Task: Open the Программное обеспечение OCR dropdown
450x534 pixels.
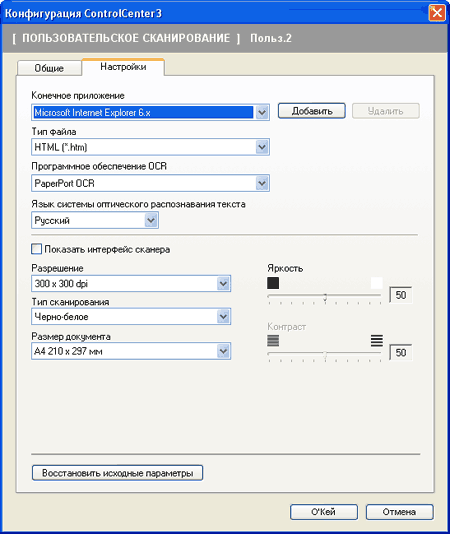Action: [262, 183]
